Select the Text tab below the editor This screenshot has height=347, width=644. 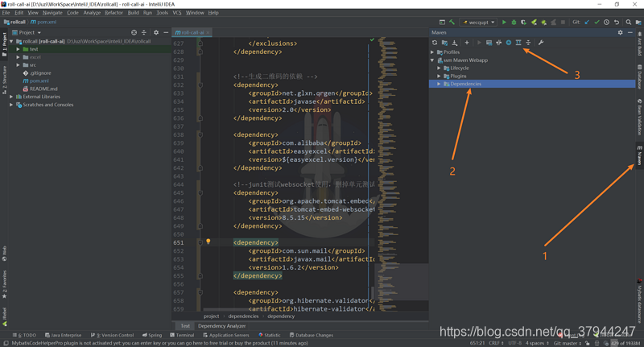tap(185, 326)
